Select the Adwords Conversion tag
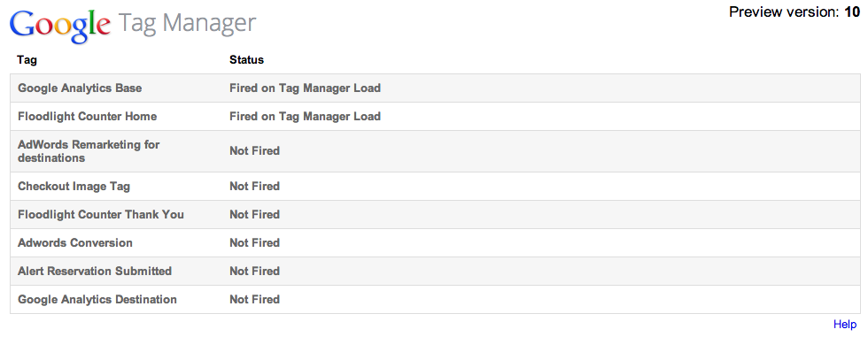 pos(74,242)
